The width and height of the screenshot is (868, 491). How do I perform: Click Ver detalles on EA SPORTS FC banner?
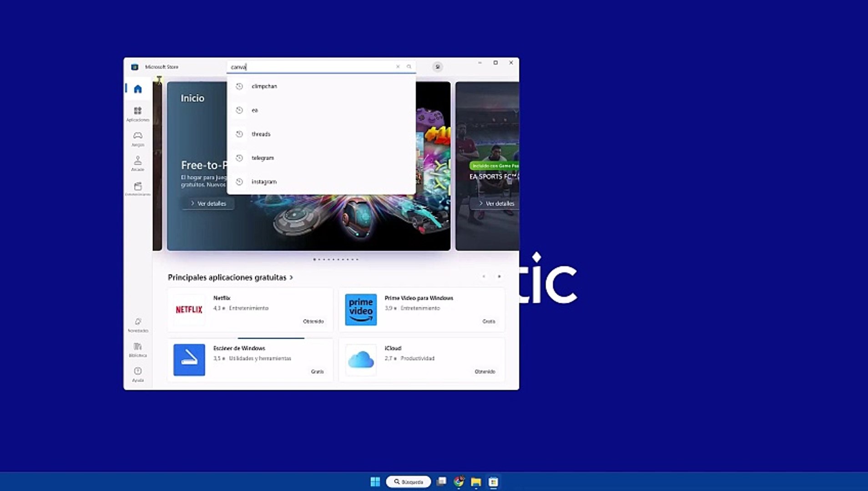pyautogui.click(x=495, y=203)
